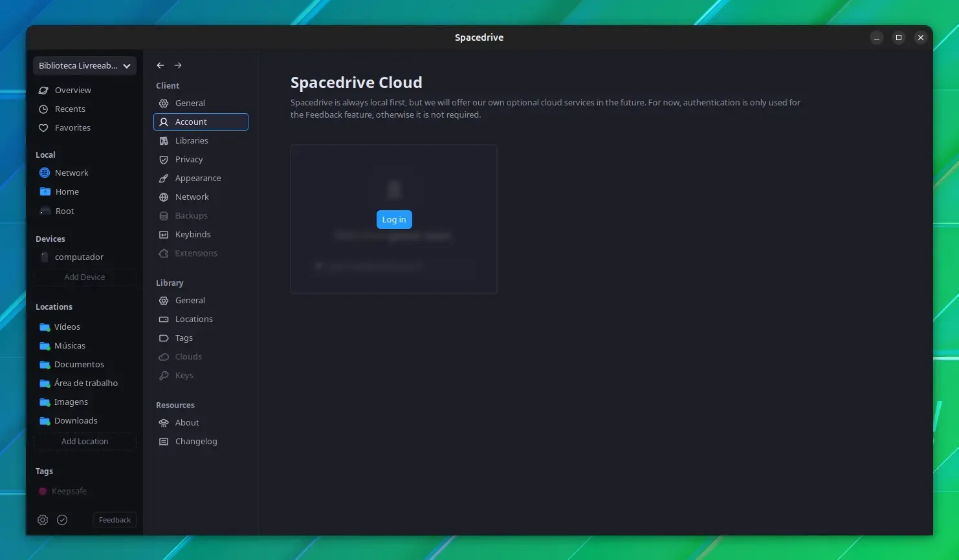Viewport: 959px width, 560px height.
Task: Click the Keybinds keyboard icon
Action: [164, 235]
